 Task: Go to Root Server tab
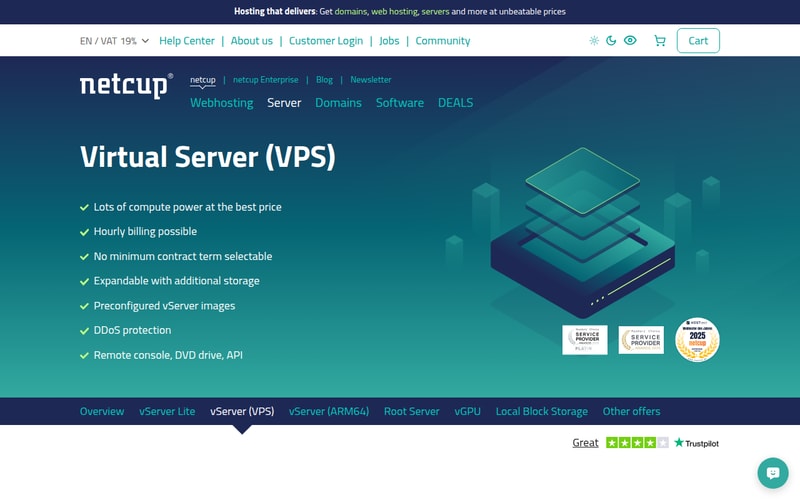pyautogui.click(x=411, y=411)
